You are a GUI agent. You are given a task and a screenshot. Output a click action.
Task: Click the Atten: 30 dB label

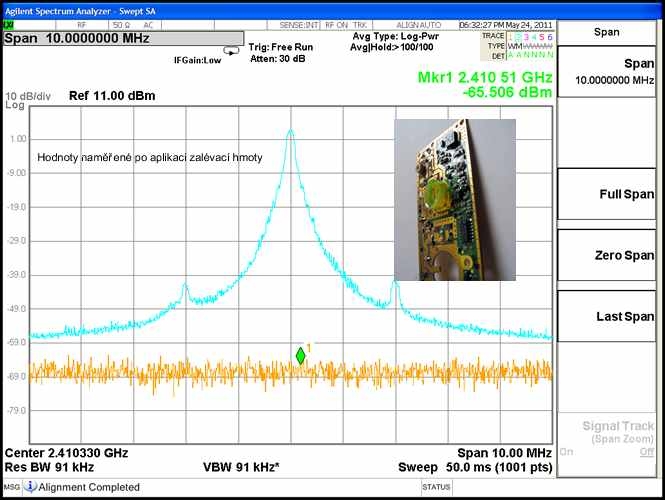point(278,59)
